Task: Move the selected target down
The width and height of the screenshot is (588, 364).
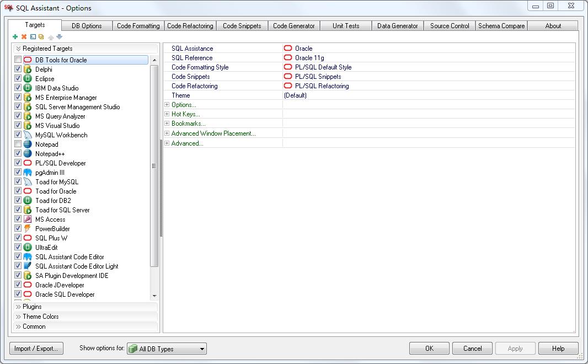Action: [x=59, y=36]
